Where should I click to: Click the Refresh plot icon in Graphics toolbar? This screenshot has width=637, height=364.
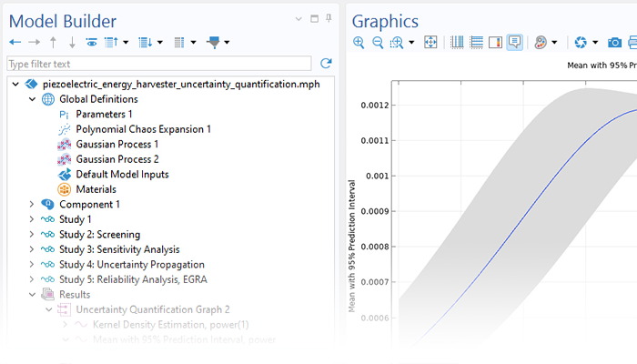pyautogui.click(x=581, y=42)
